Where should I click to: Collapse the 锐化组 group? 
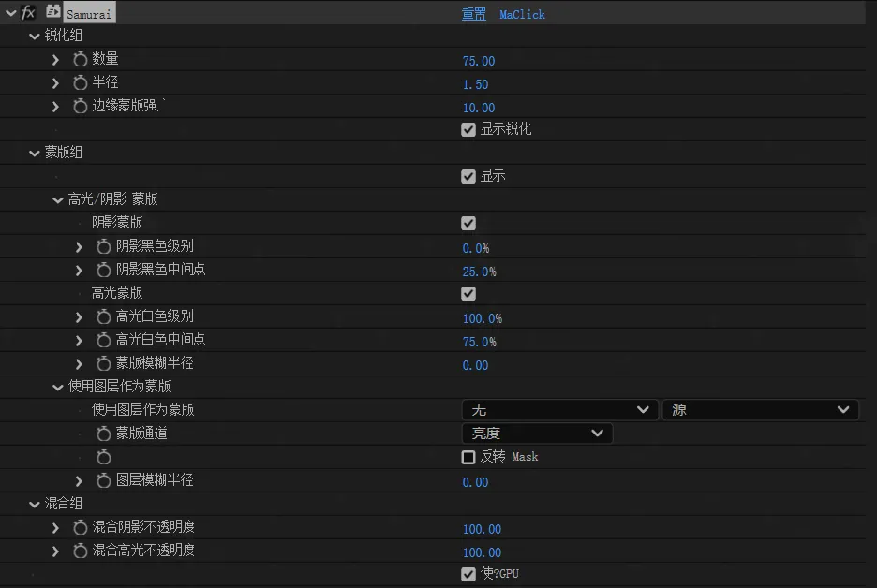(x=35, y=36)
